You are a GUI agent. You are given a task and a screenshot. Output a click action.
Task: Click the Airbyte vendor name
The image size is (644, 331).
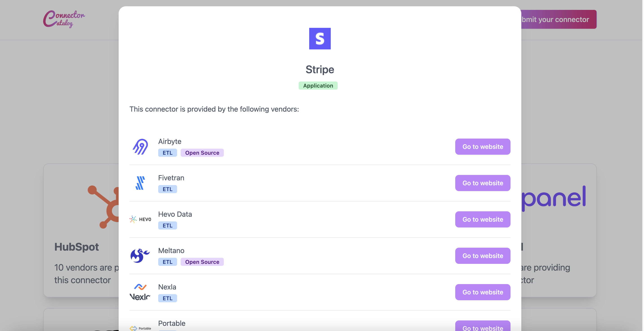pos(170,141)
